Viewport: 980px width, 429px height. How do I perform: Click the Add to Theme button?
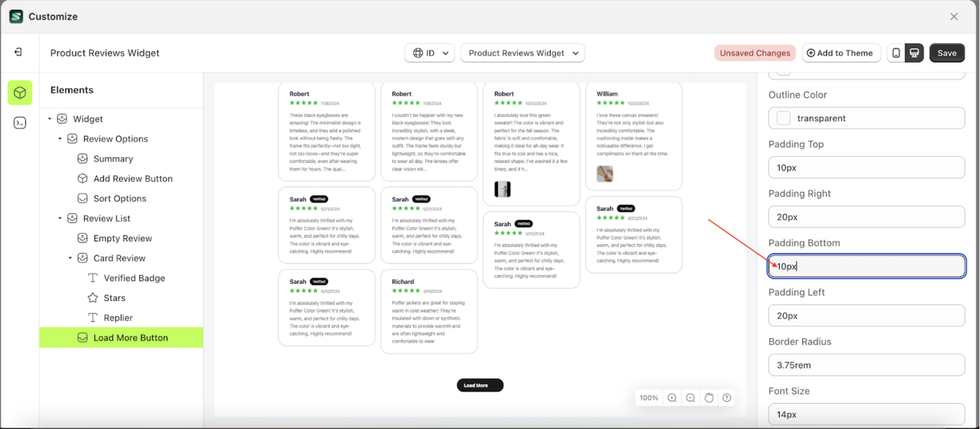click(841, 53)
